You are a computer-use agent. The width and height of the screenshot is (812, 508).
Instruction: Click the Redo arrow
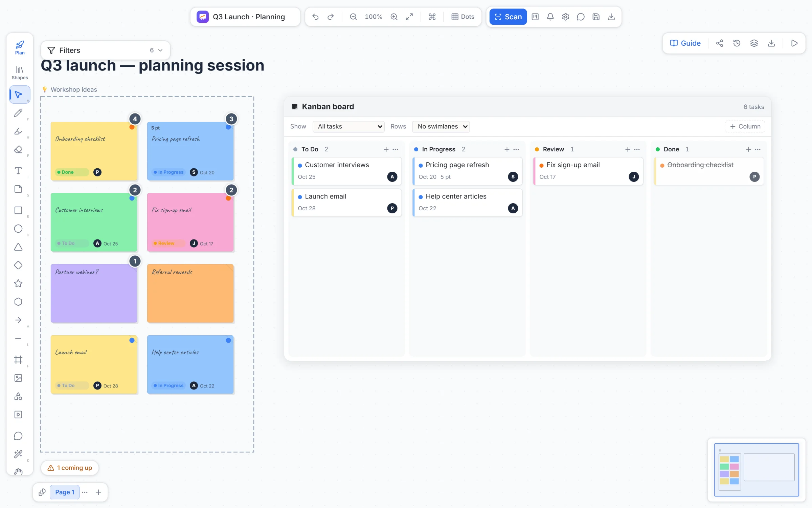coord(331,17)
